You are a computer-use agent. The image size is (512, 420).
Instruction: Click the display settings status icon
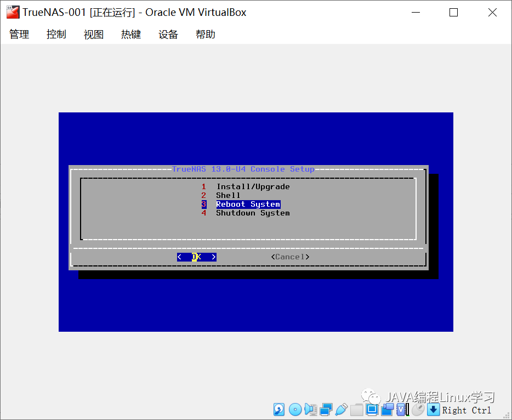pos(372,410)
